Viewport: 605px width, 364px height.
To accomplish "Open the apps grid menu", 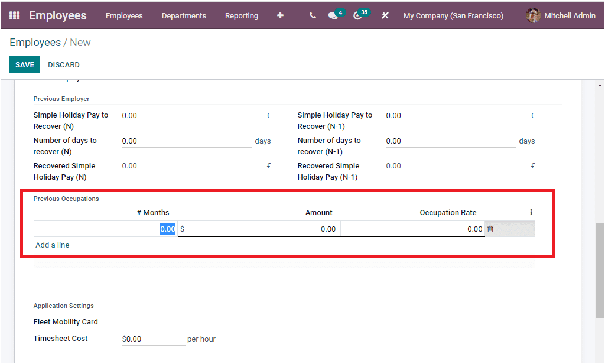I will pos(13,15).
